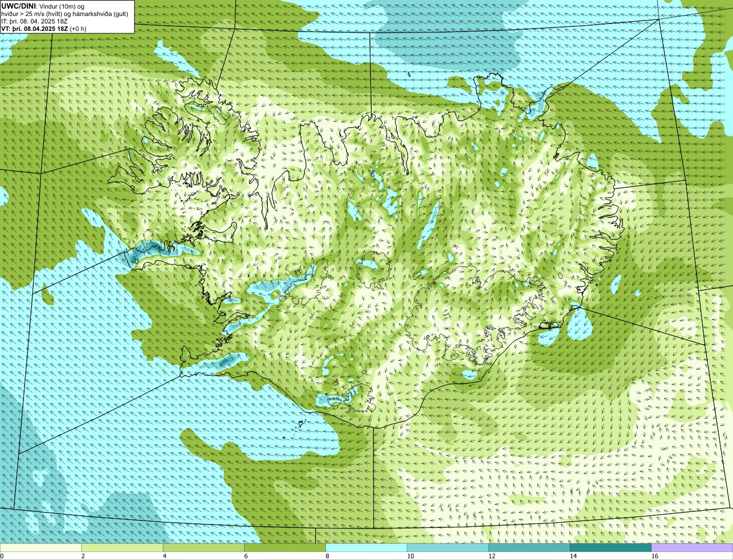Select the pale cyan 8–10 colorbar segment
This screenshot has width=733, height=560.
point(366,547)
